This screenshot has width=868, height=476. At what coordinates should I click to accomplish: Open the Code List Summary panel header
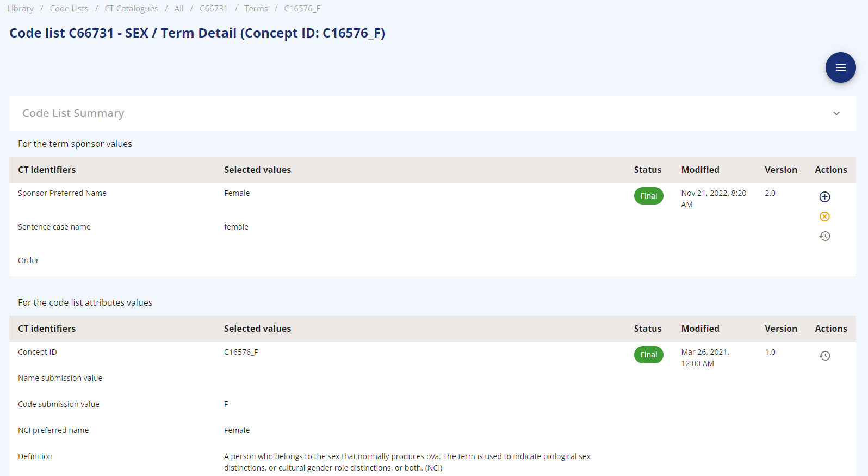432,113
